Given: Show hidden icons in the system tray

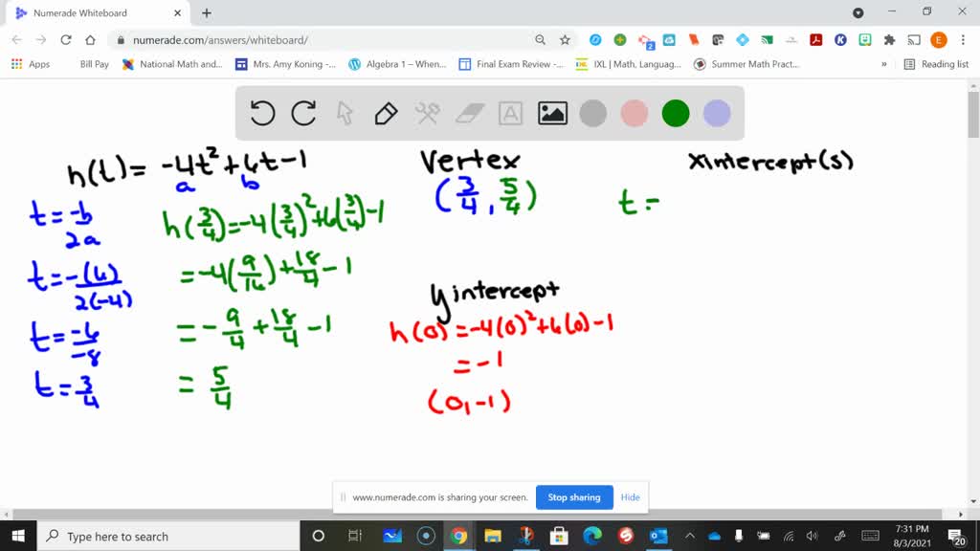Looking at the screenshot, I should pyautogui.click(x=690, y=536).
